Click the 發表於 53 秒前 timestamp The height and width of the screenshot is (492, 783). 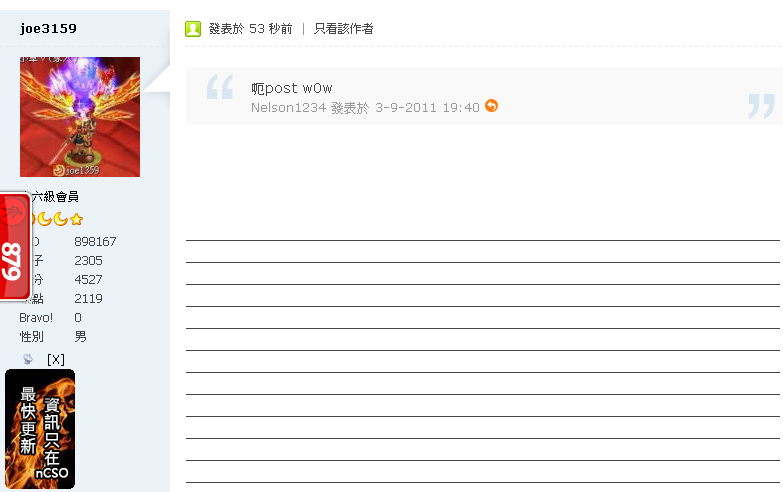[250, 29]
